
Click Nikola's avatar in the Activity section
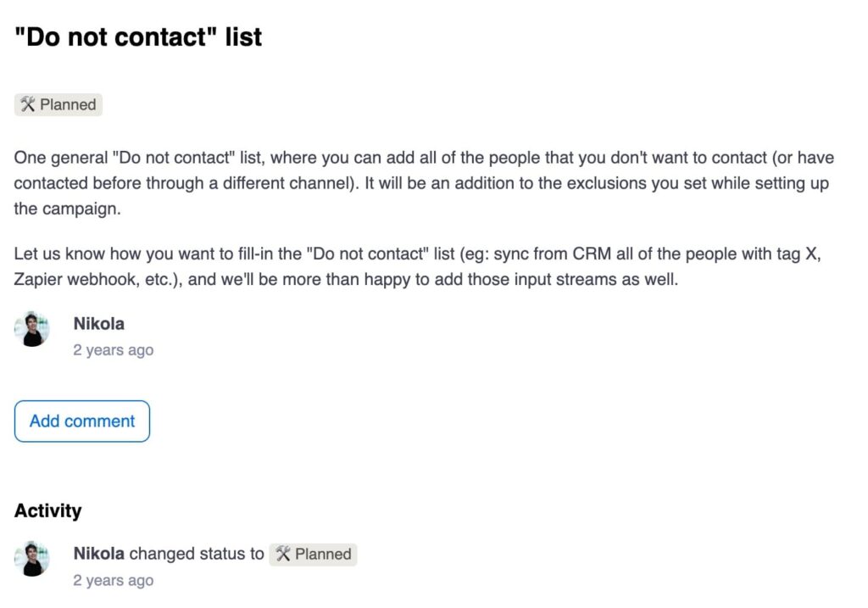[x=34, y=560]
